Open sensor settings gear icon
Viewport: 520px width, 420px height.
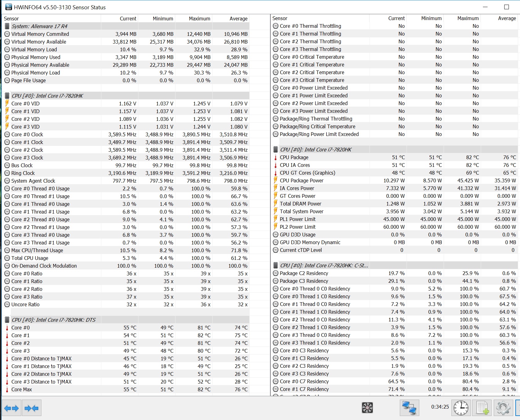click(503, 408)
